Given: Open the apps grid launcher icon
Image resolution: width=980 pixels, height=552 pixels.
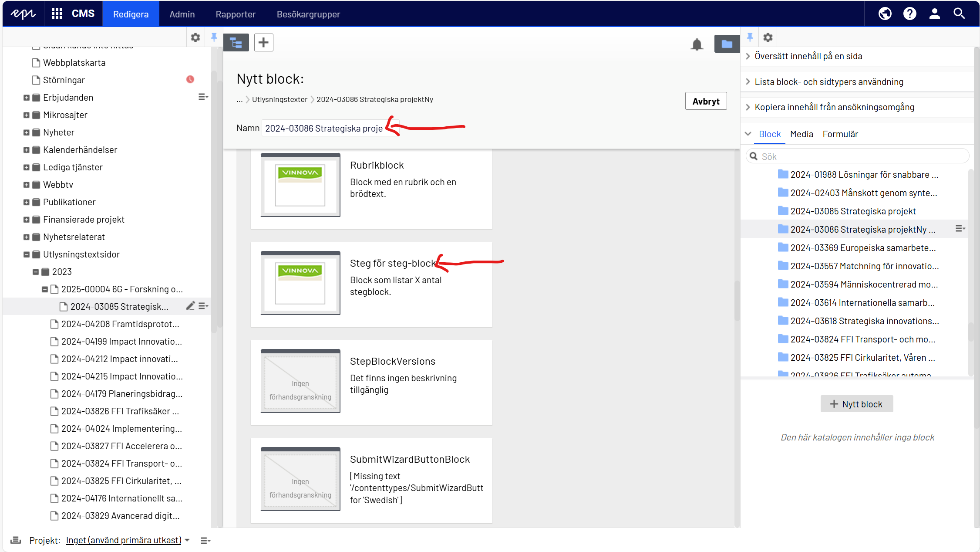Looking at the screenshot, I should click(57, 14).
